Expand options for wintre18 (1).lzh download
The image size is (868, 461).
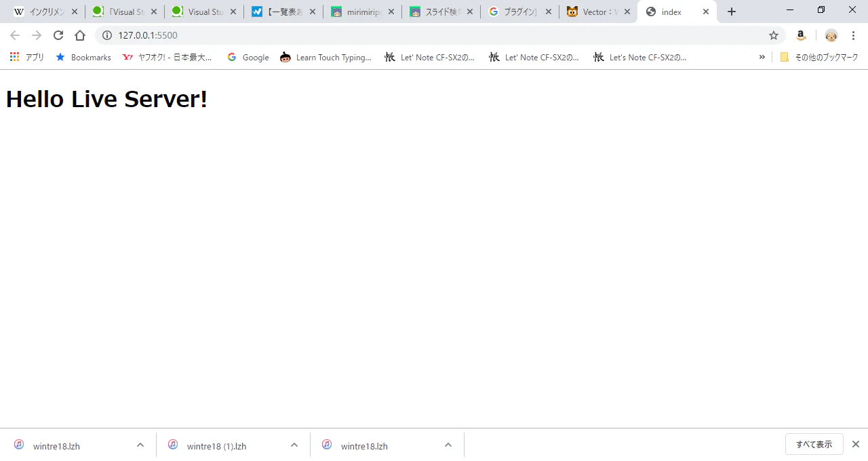click(294, 445)
